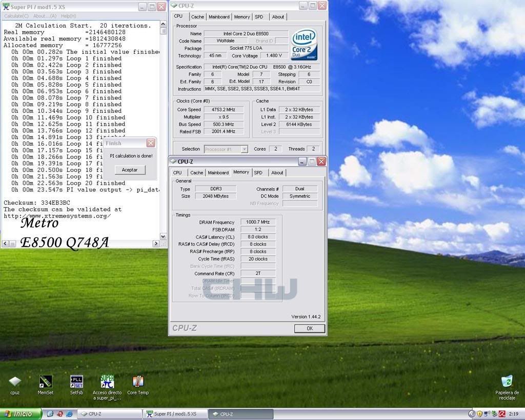
Task: Click the DRAM Frequency 1000.7 MHz value
Action: 258,222
